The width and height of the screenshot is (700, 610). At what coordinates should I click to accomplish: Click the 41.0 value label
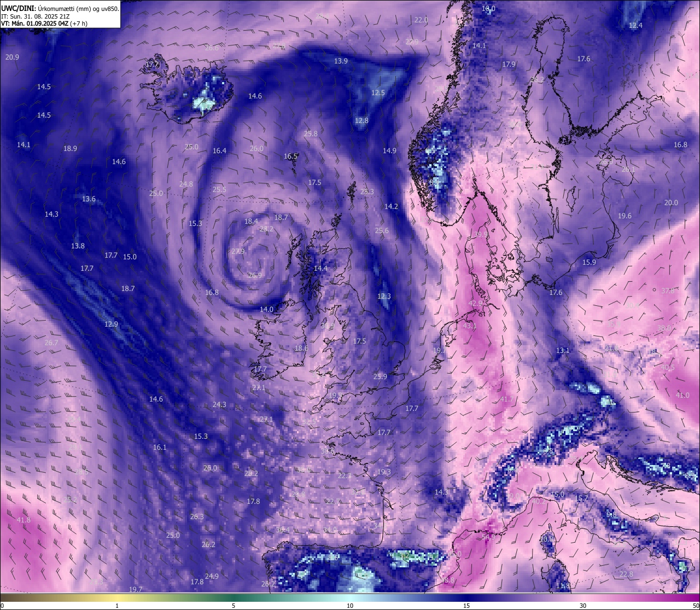(x=682, y=395)
